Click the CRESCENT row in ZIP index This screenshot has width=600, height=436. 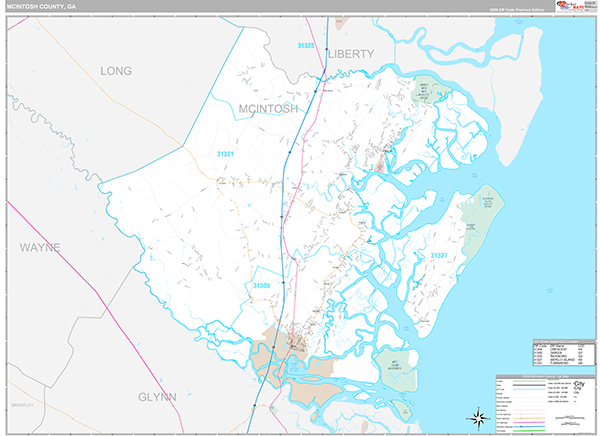(x=558, y=349)
